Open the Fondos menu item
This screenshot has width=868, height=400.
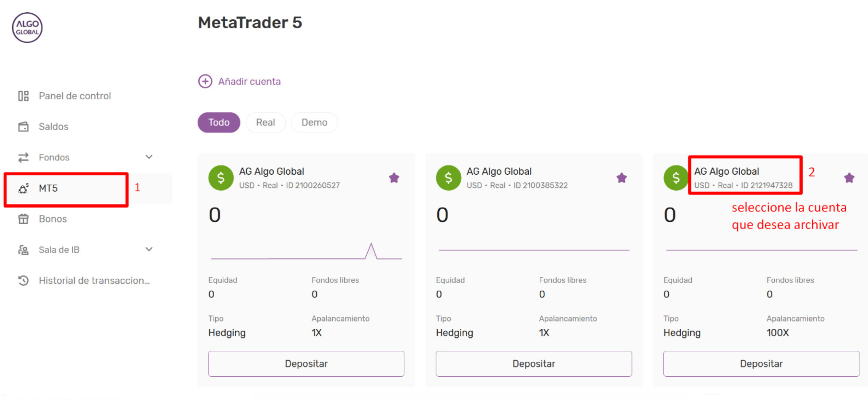pyautogui.click(x=54, y=158)
